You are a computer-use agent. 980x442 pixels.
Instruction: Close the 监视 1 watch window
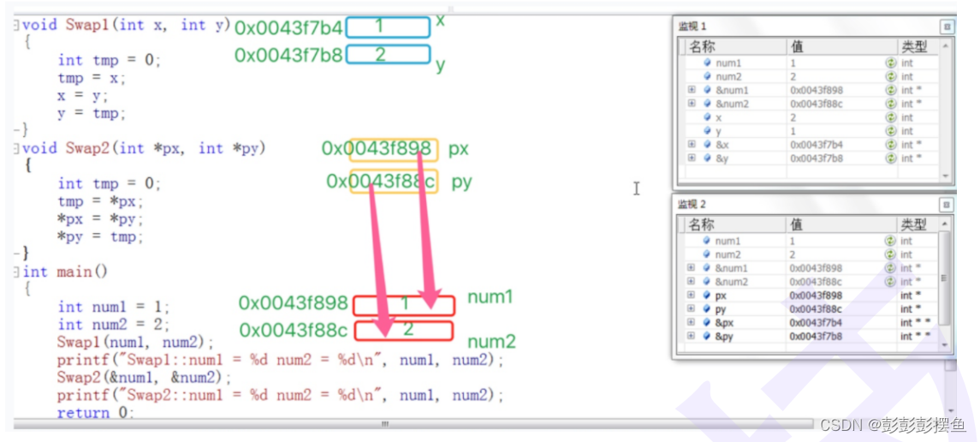(x=947, y=27)
